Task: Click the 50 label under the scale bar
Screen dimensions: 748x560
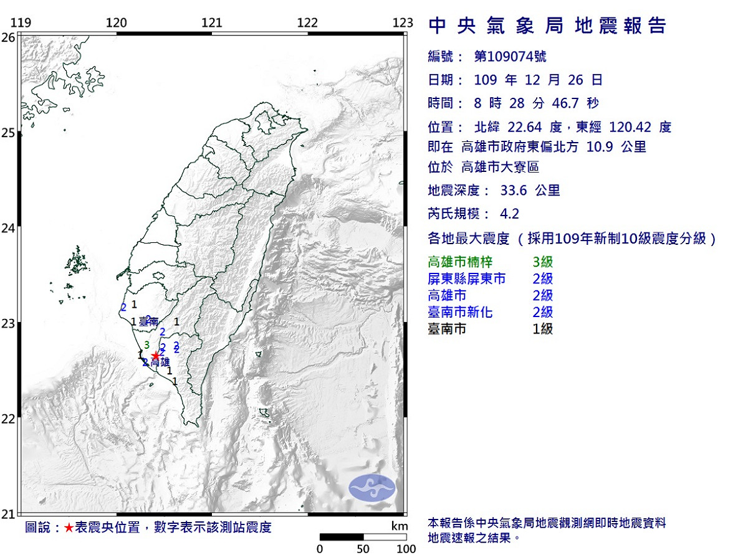Action: (363, 549)
